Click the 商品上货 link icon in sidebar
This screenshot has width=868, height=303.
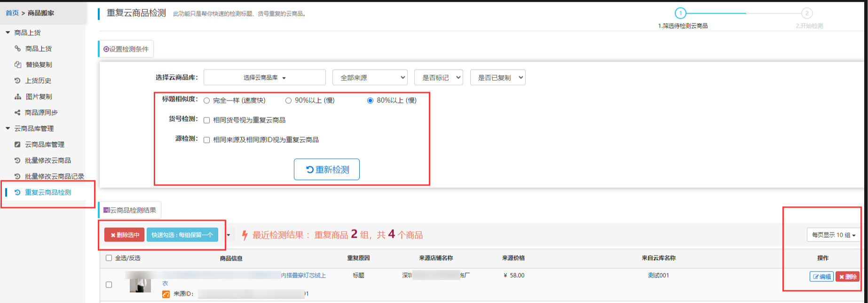click(x=17, y=48)
